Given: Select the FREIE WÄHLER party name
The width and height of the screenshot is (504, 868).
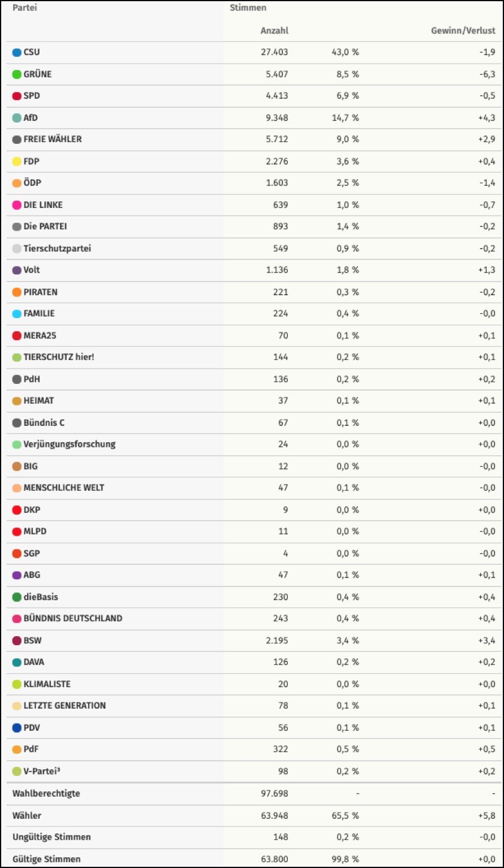Looking at the screenshot, I should 53,139.
